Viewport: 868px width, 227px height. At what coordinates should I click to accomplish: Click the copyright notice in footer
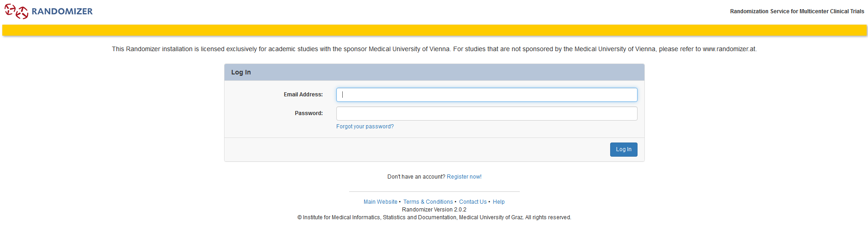(434, 217)
